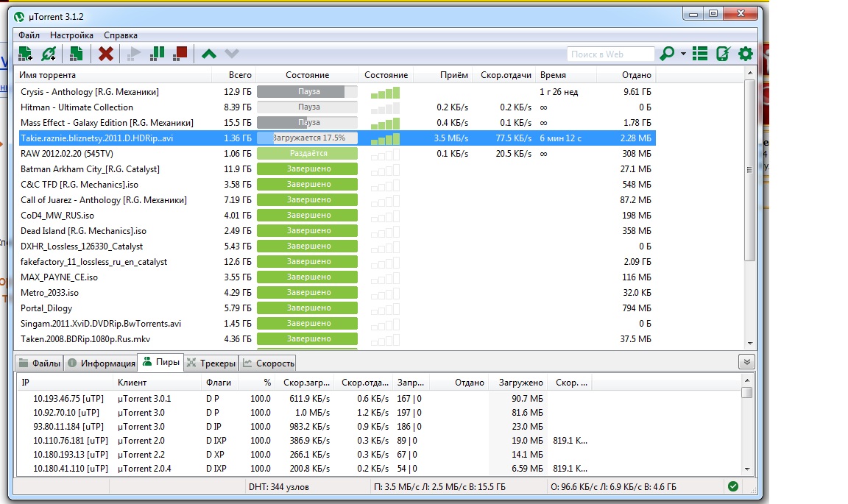Click the Загружается 17.5% progress bar
This screenshot has height=504, width=848.
click(307, 138)
